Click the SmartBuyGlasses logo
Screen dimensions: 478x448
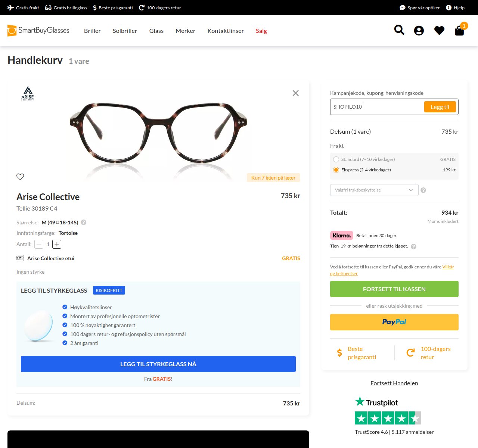click(x=38, y=31)
